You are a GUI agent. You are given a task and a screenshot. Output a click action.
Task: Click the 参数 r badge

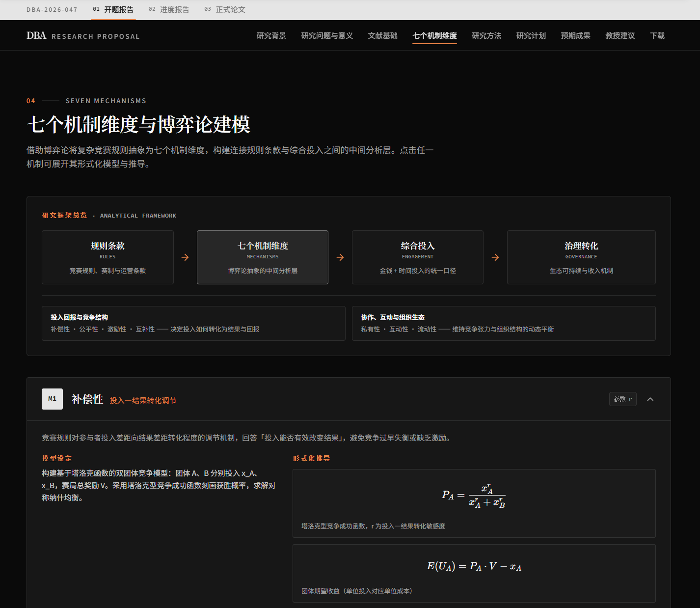click(x=623, y=399)
